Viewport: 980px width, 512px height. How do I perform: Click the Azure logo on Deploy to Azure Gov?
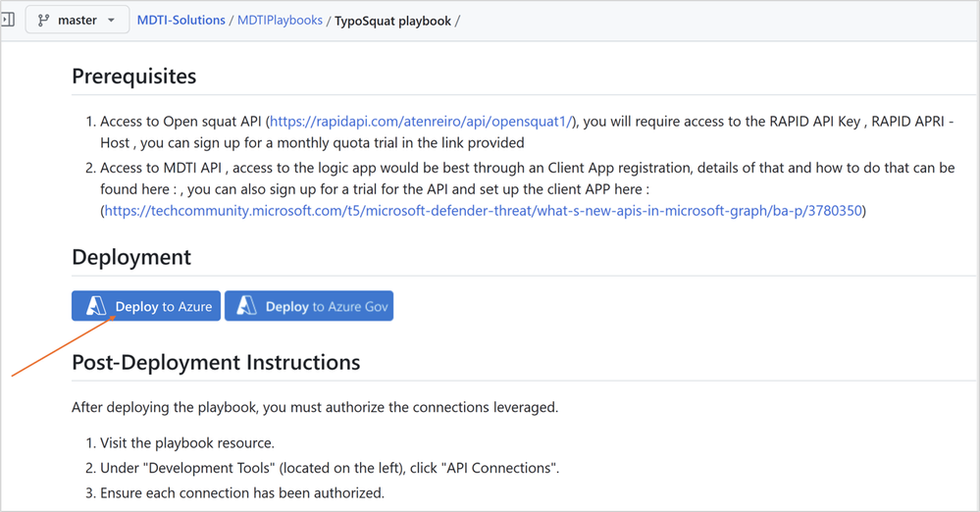pyautogui.click(x=246, y=306)
